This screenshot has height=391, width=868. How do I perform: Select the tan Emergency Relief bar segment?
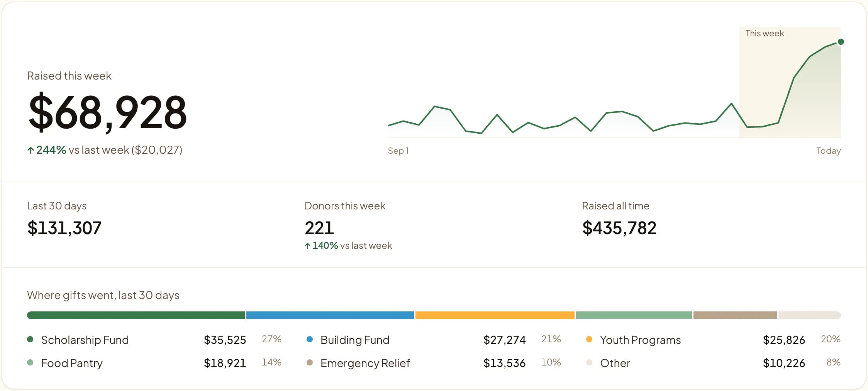pyautogui.click(x=735, y=315)
